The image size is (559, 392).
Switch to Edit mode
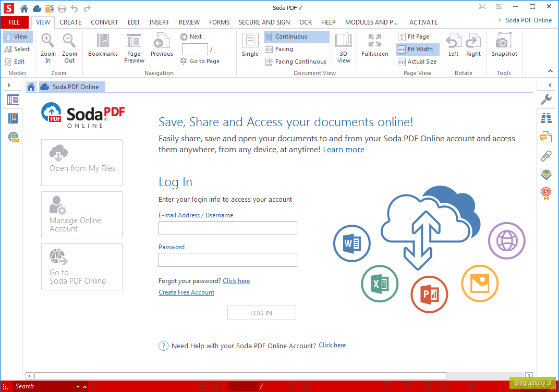coord(15,62)
